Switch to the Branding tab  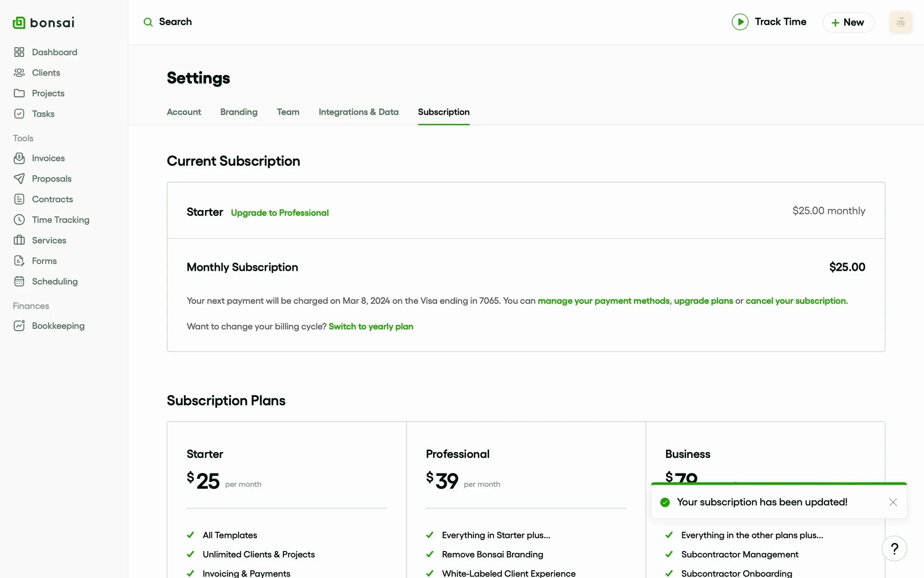(x=239, y=112)
